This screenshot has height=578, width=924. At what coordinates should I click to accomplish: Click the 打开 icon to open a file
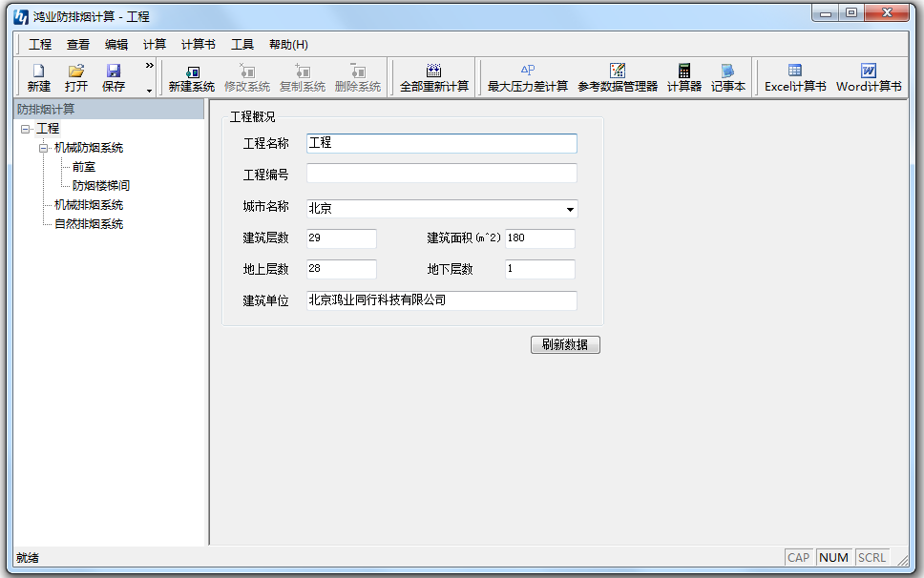pyautogui.click(x=74, y=76)
